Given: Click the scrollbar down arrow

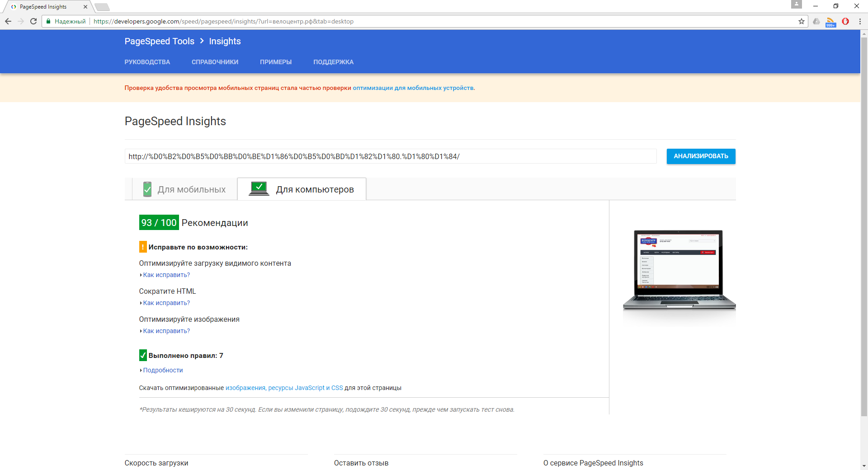Looking at the screenshot, I should [x=864, y=465].
